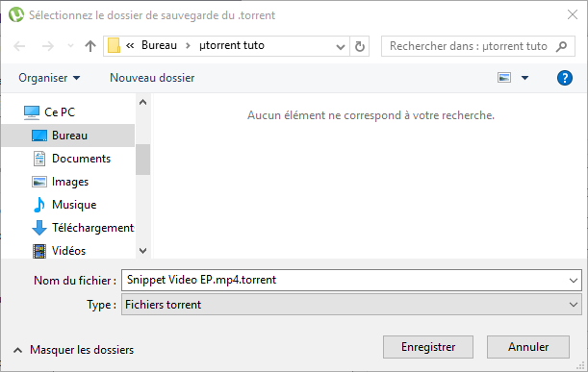This screenshot has height=372, width=588.
Task: Click the magnifier icon in the search box
Action: 561,46
